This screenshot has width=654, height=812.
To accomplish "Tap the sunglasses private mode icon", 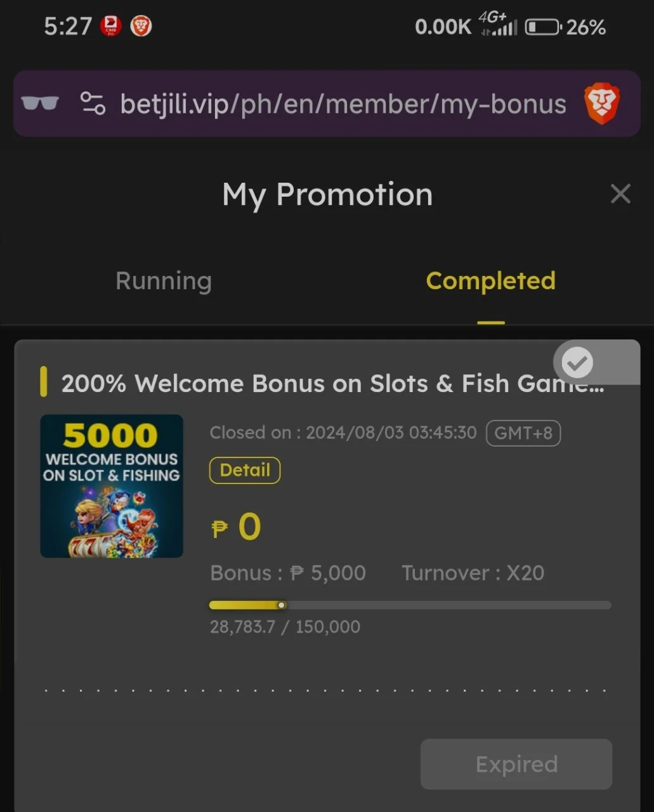I will [x=40, y=103].
